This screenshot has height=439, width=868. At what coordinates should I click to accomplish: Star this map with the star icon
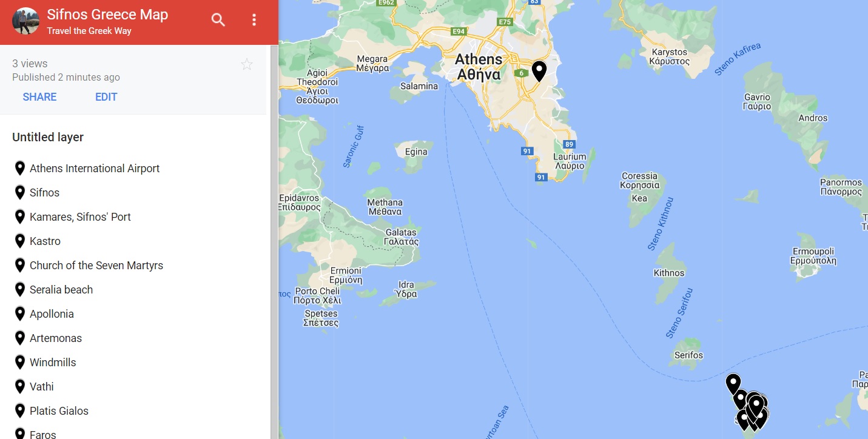(x=247, y=64)
